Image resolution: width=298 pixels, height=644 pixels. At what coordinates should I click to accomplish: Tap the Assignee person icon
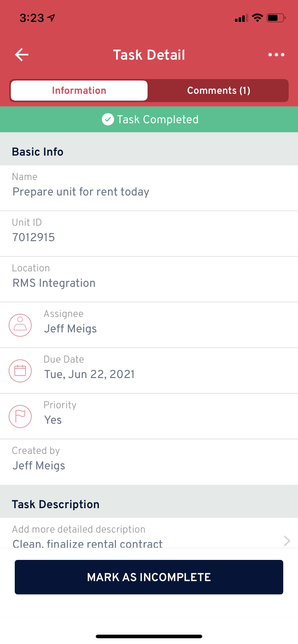(20, 325)
